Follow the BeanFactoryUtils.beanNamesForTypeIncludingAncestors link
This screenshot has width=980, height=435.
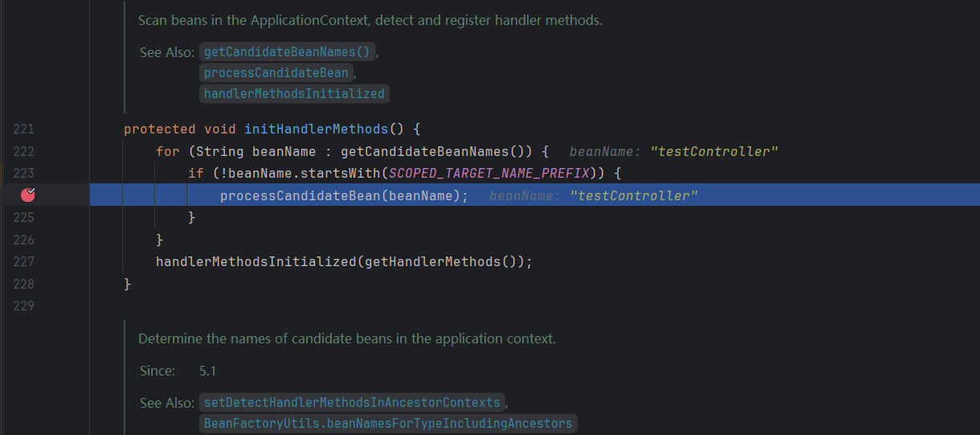pyautogui.click(x=388, y=423)
